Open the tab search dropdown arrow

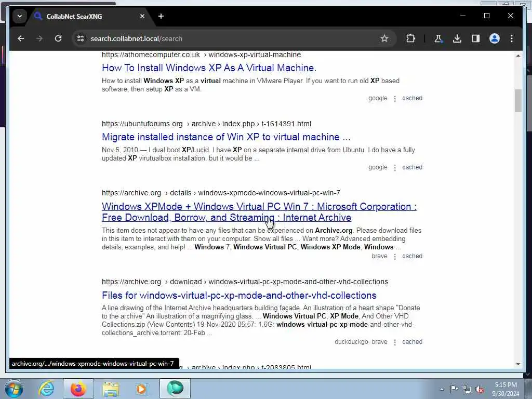pyautogui.click(x=20, y=16)
